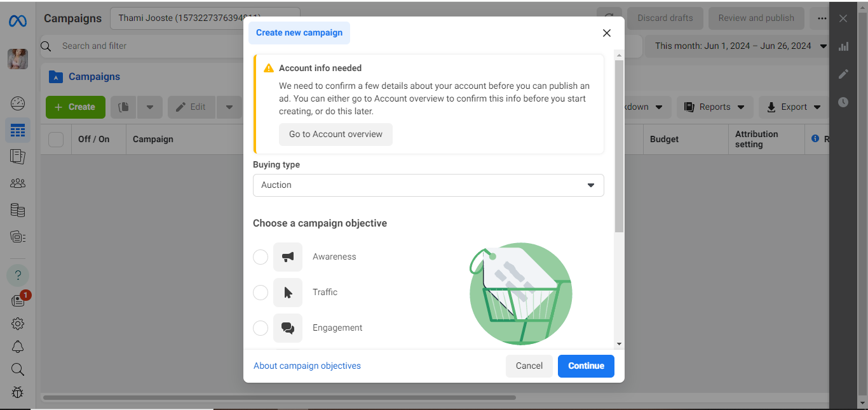Viewport: 868px width, 410px height.
Task: Click the page scrollbar down arrow
Action: (863, 402)
